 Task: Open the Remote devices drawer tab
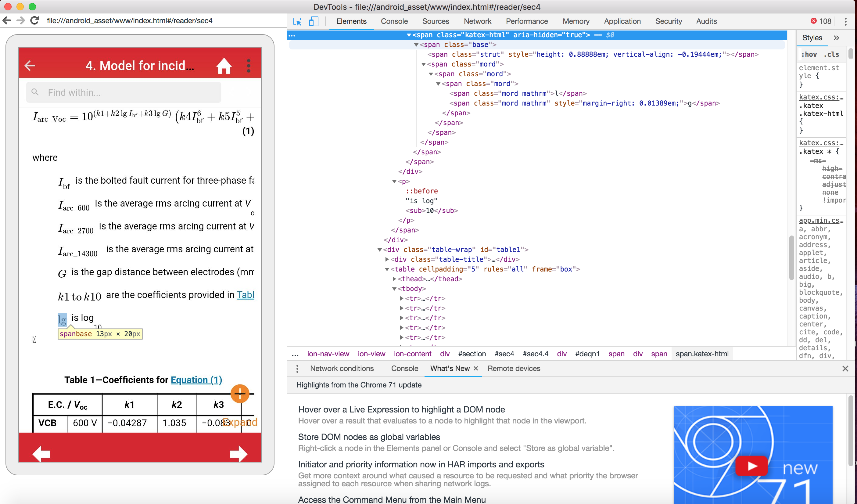point(514,368)
